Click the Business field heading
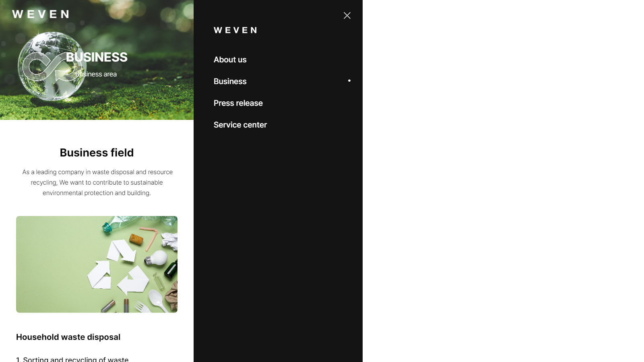644x362 pixels. [x=97, y=152]
